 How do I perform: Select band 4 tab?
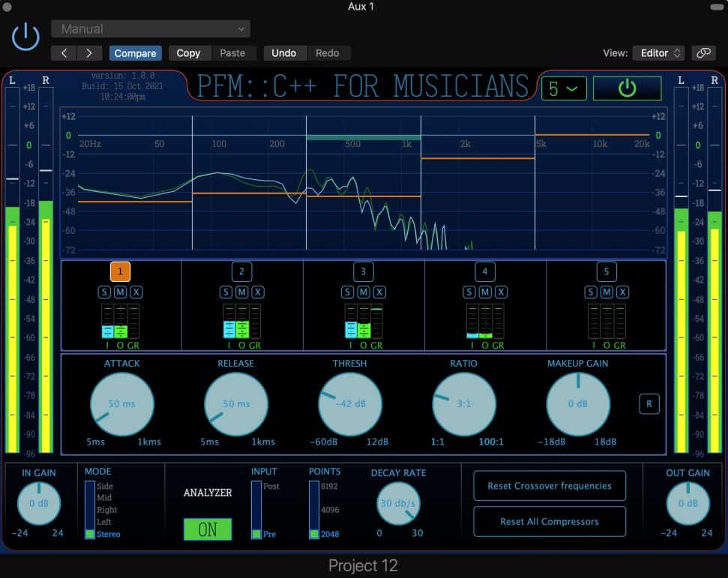click(x=484, y=271)
